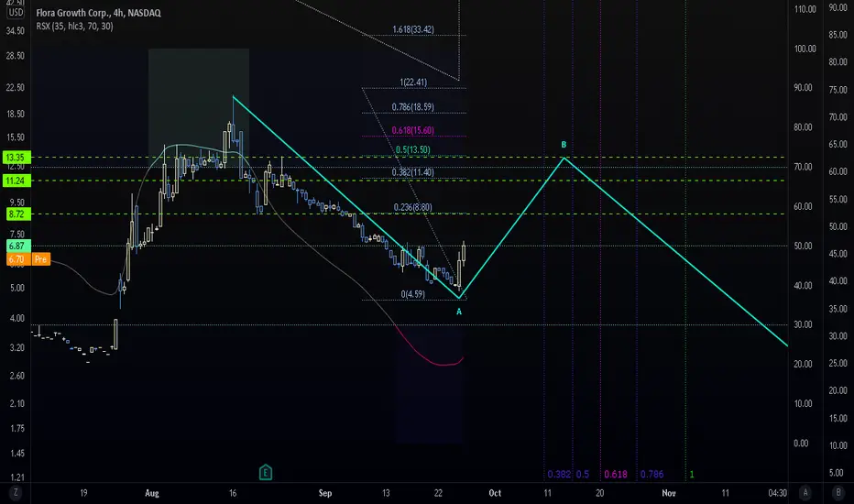Click the cyan wave label B at the peak

pyautogui.click(x=564, y=145)
